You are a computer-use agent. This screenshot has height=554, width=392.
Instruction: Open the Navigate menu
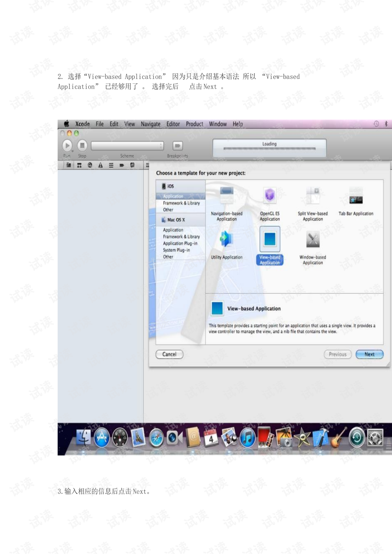(x=151, y=124)
